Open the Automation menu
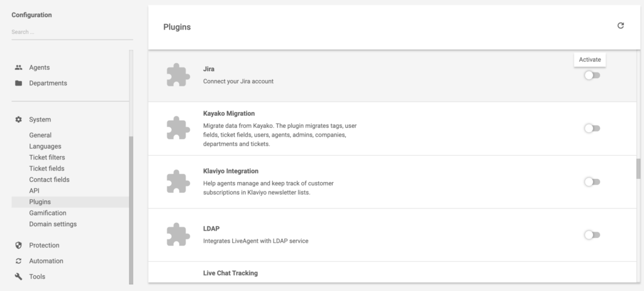The image size is (644, 291). coord(46,261)
